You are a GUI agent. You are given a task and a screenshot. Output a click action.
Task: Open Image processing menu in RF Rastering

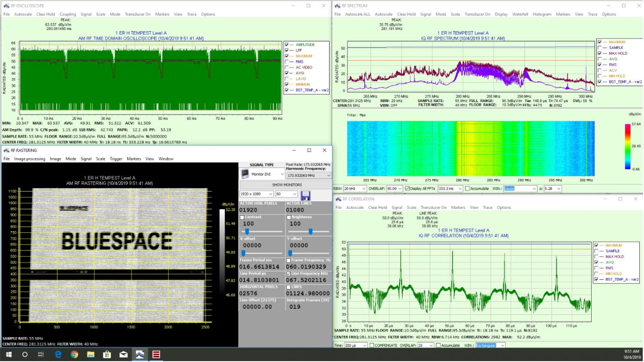[30, 159]
